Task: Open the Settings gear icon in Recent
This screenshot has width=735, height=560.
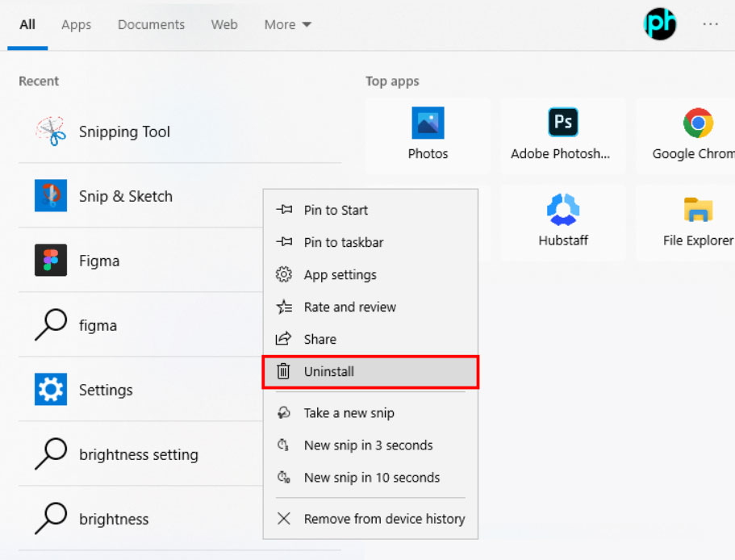Action: pyautogui.click(x=51, y=389)
